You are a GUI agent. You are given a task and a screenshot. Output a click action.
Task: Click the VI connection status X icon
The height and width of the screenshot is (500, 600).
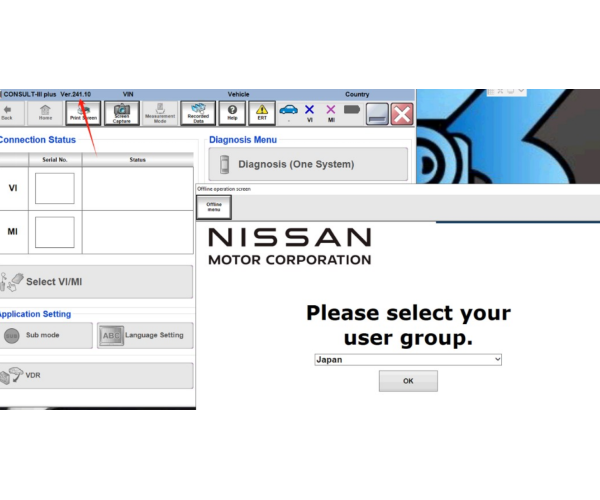310,110
